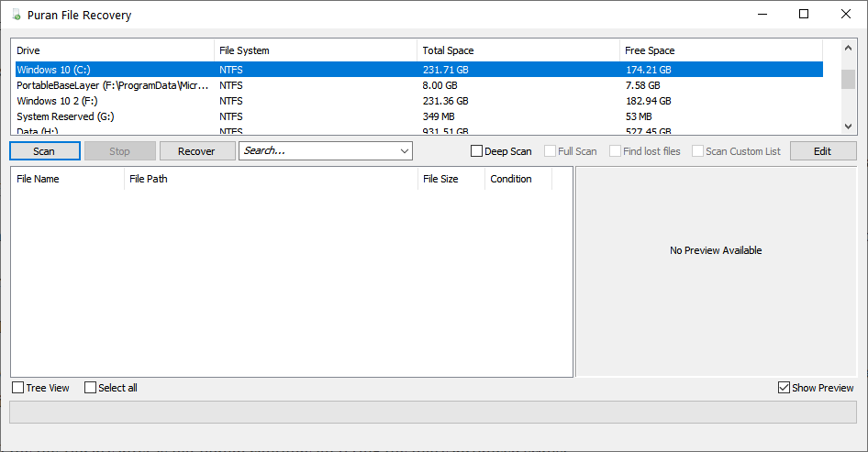This screenshot has width=868, height=452.
Task: Open the Search dropdown arrow
Action: 405,151
